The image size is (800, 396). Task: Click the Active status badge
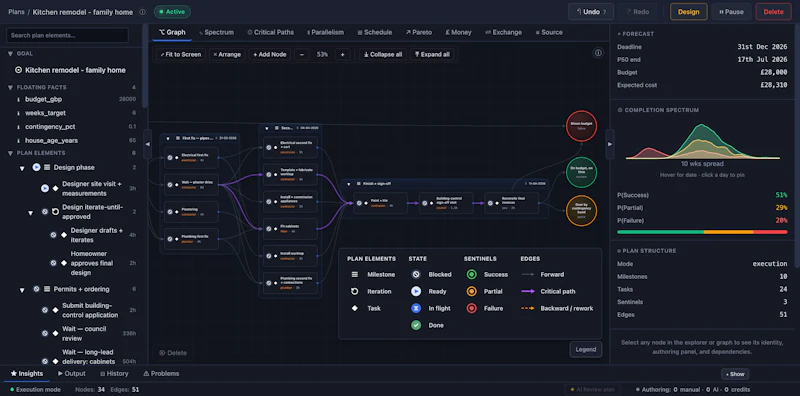pyautogui.click(x=172, y=12)
